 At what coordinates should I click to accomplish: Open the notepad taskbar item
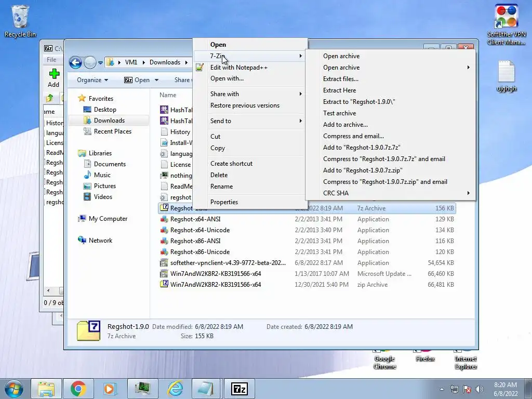coord(206,389)
